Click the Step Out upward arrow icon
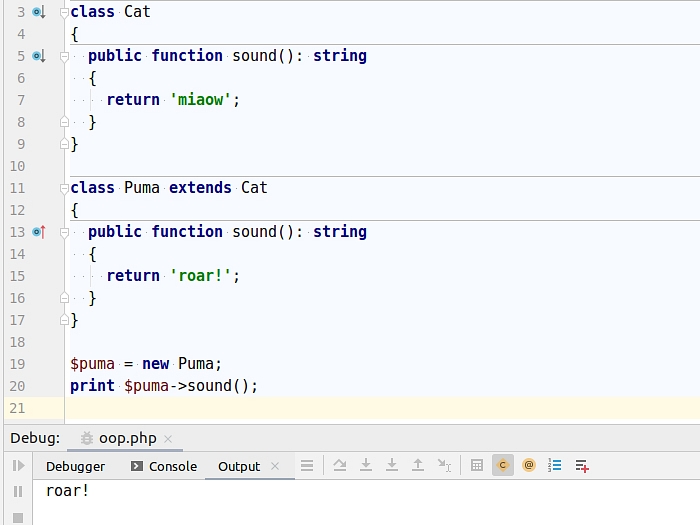 (x=418, y=466)
